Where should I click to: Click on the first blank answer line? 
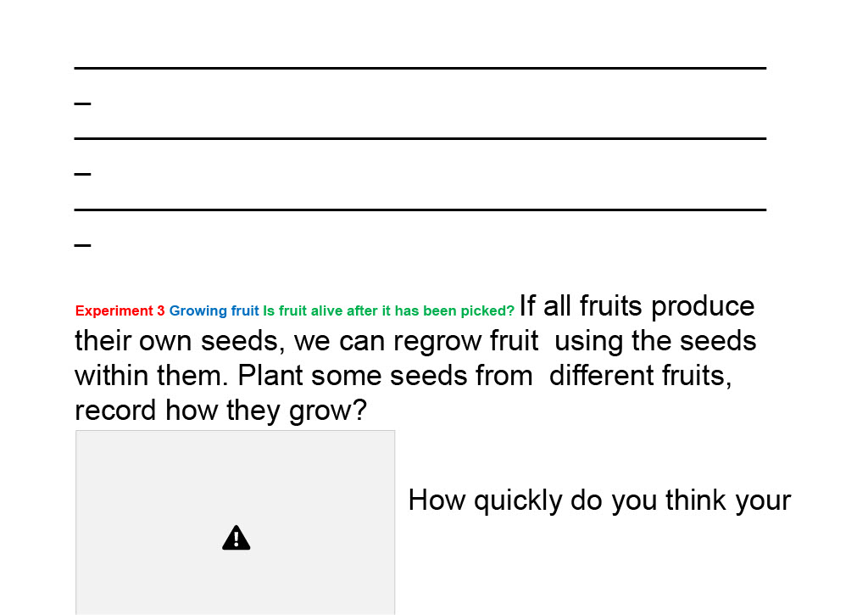(420, 68)
